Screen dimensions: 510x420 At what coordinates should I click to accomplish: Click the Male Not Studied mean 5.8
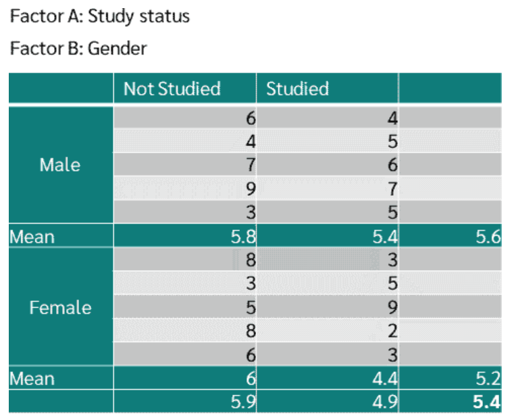pyautogui.click(x=243, y=237)
